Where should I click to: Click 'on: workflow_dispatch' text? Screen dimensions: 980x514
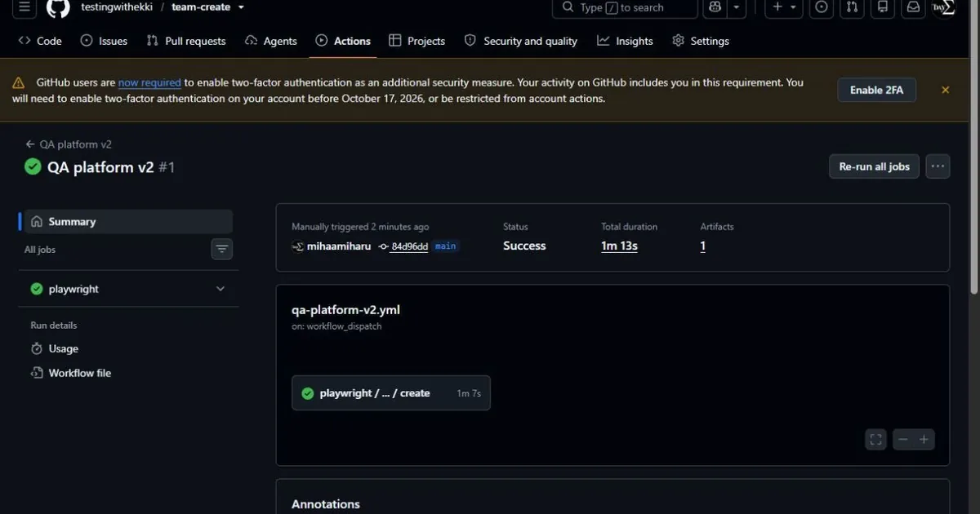point(336,326)
